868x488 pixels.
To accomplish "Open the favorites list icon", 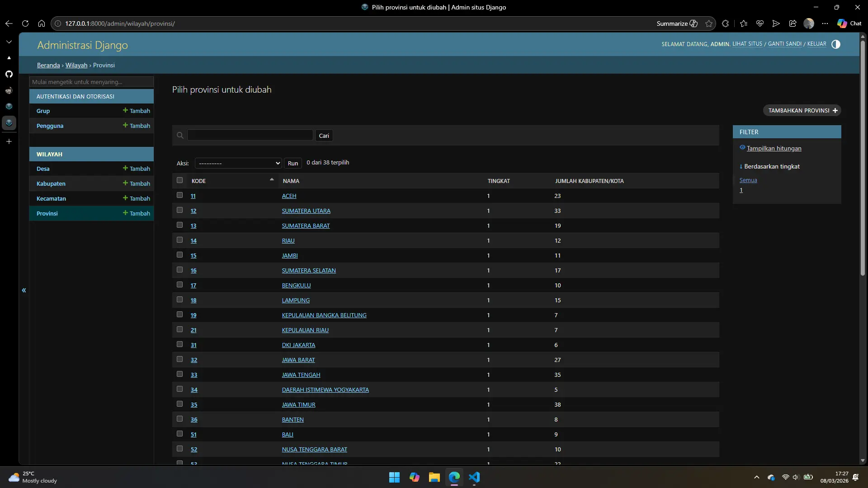I will pyautogui.click(x=744, y=23).
